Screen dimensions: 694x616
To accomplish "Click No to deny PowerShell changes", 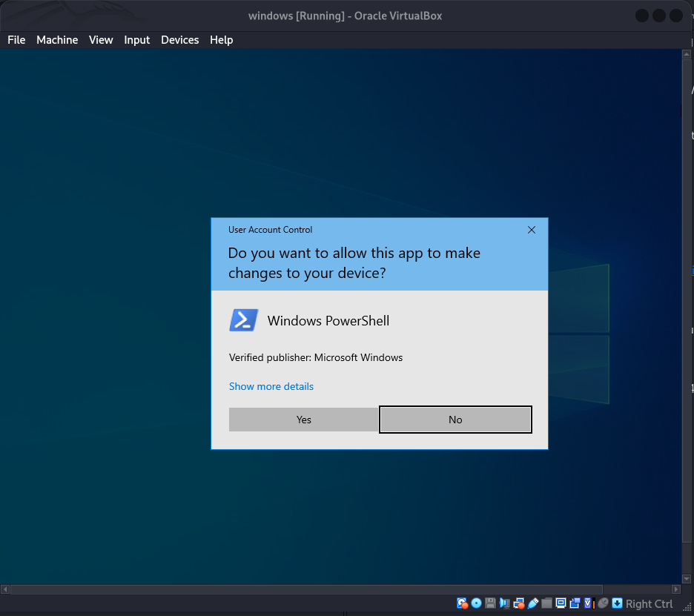I will 455,420.
